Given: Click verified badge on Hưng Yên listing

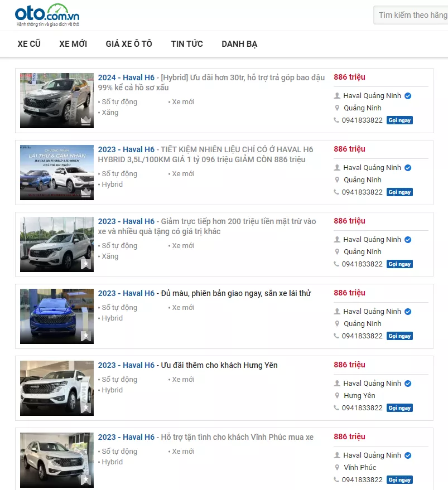Looking at the screenshot, I should point(408,384).
